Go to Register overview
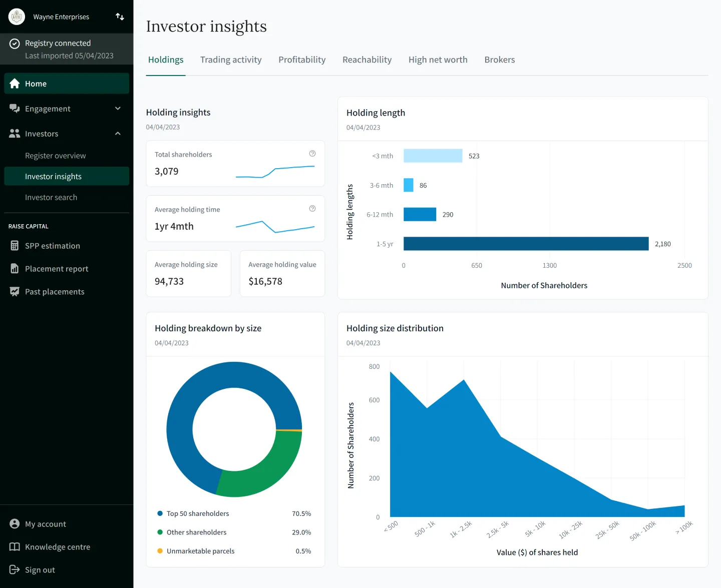This screenshot has height=588, width=721. (56, 156)
